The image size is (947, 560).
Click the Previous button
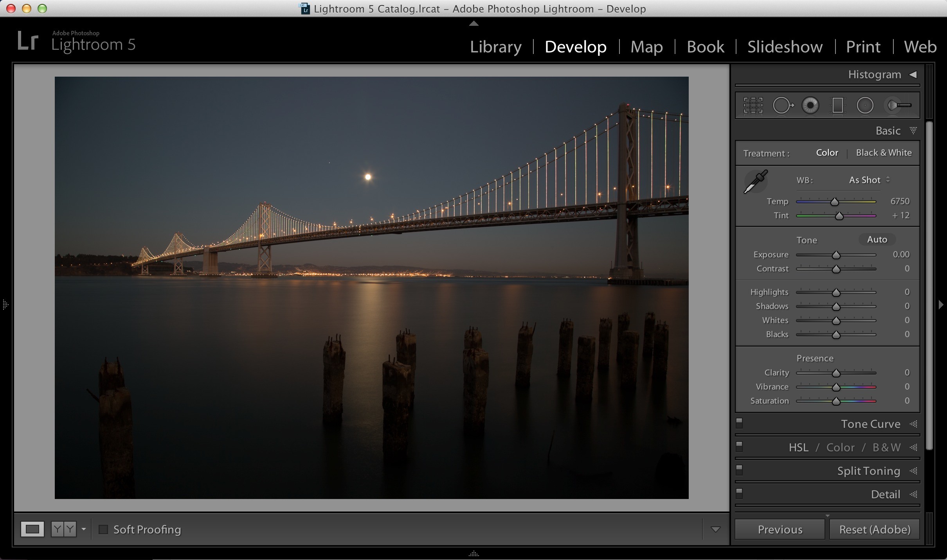click(x=780, y=529)
